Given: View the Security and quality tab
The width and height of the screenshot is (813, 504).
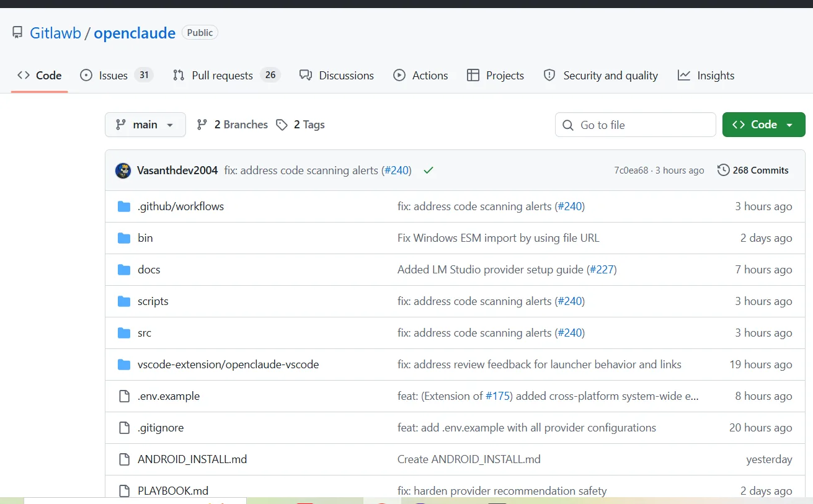Looking at the screenshot, I should [x=601, y=76].
